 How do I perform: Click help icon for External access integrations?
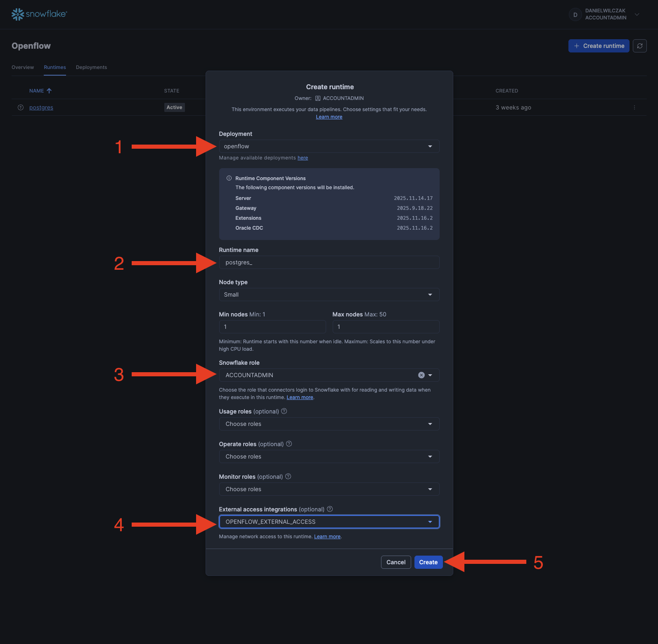(x=330, y=509)
